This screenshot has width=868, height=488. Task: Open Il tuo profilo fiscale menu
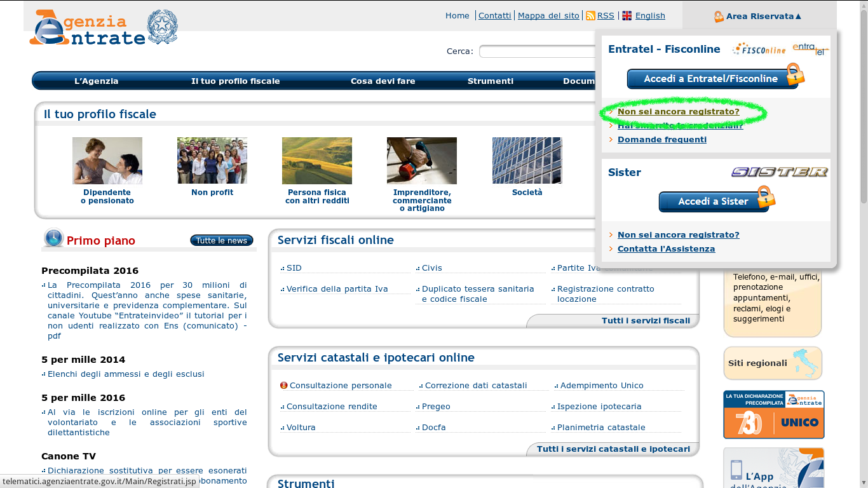tap(236, 81)
